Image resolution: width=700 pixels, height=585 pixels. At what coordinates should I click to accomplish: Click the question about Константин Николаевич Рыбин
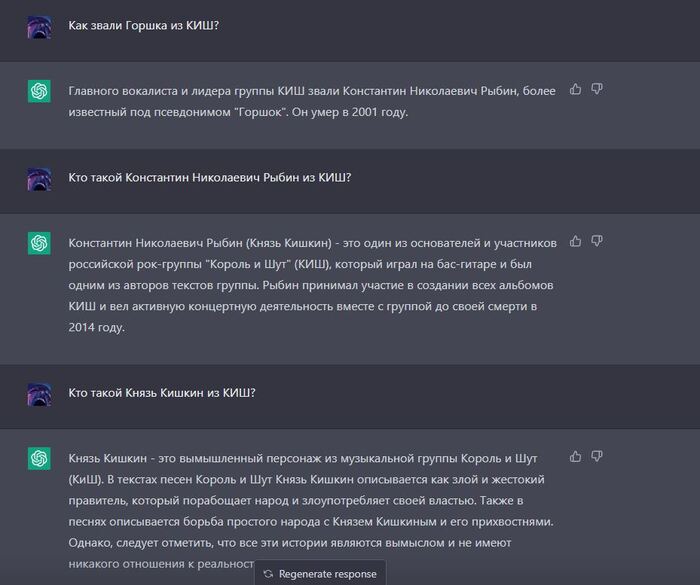pyautogui.click(x=209, y=177)
